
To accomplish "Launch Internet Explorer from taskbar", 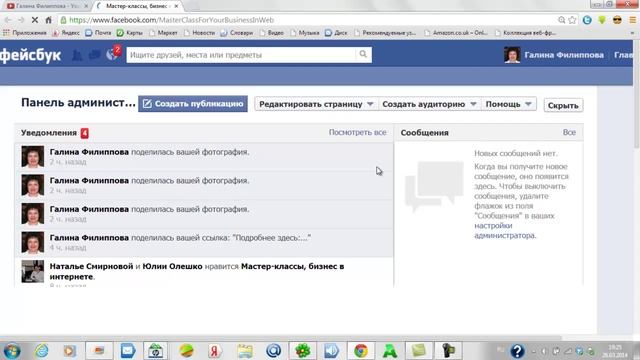I will (41, 351).
